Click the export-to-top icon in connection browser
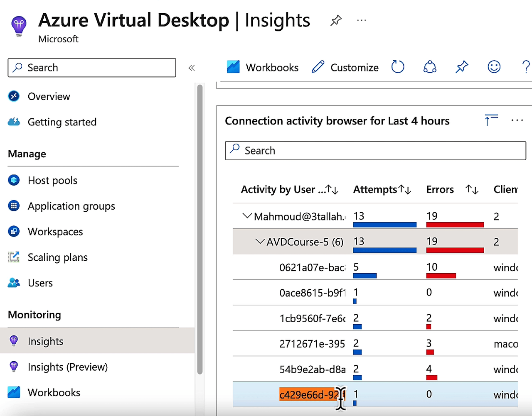532x416 pixels. pyautogui.click(x=491, y=120)
